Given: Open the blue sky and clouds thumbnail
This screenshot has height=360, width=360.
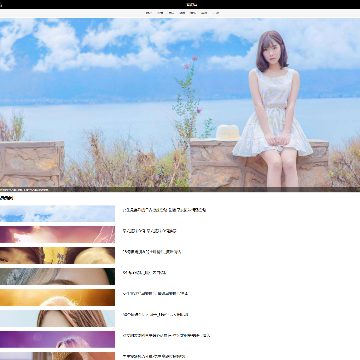Looking at the screenshot, I should pos(57,214).
